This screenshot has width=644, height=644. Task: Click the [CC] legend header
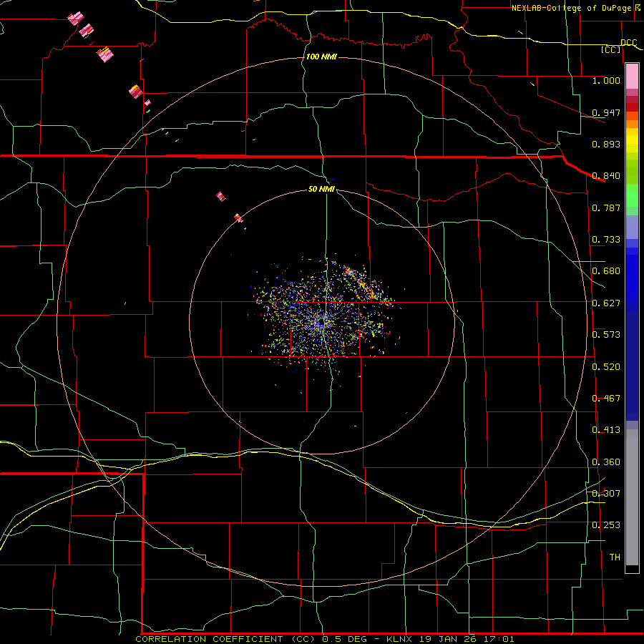[611, 49]
